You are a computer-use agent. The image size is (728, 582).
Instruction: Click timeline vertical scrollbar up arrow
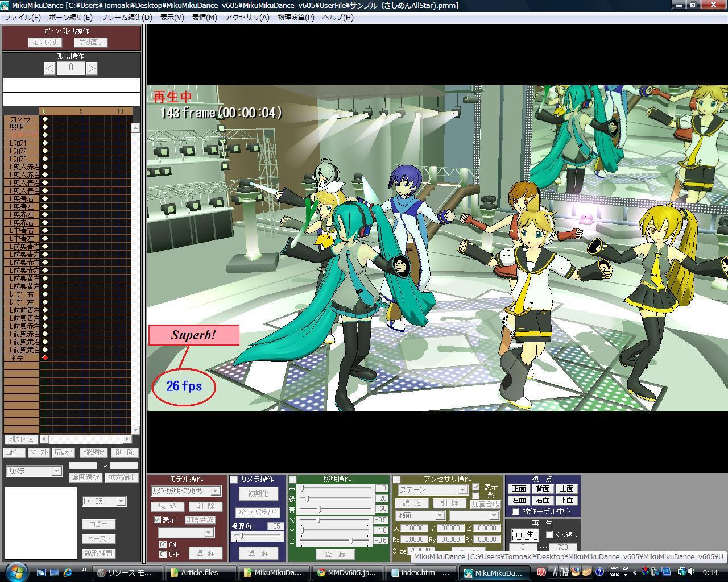tap(135, 128)
